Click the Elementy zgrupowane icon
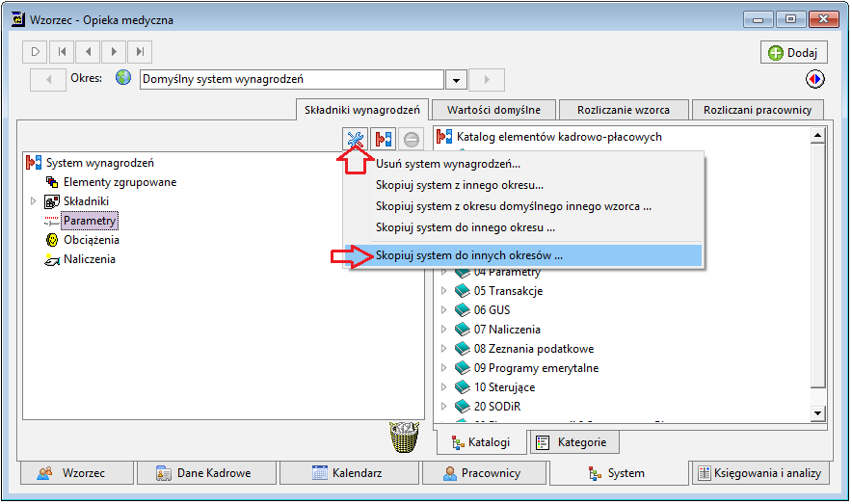 52,182
